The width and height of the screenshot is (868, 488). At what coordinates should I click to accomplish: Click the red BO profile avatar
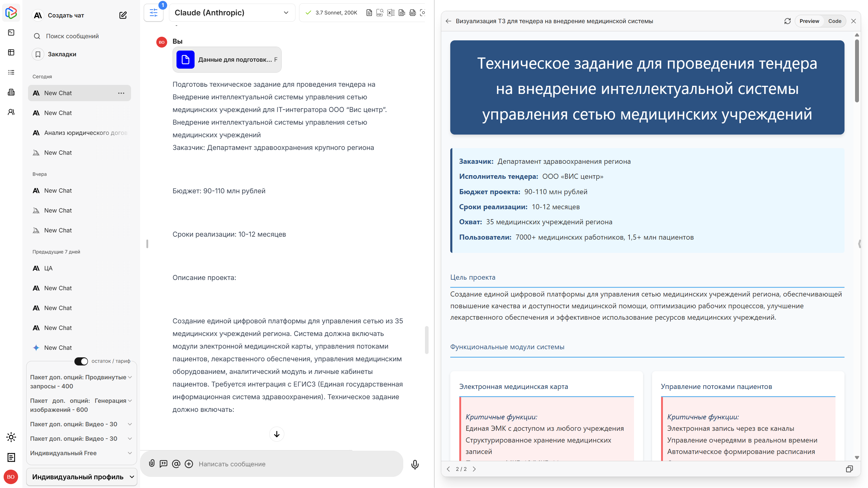coord(11,477)
